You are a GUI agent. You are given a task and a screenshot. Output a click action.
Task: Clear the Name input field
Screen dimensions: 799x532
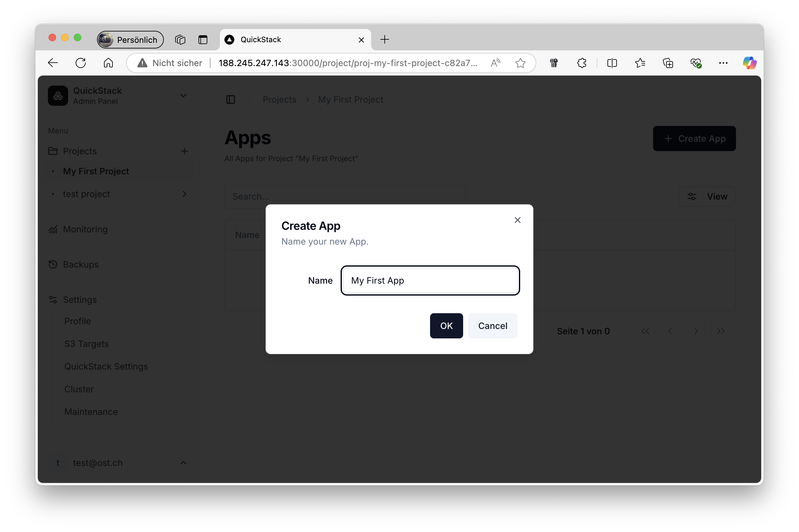(429, 280)
